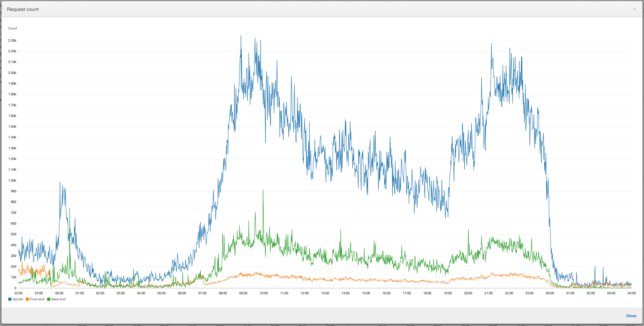Viewport: 644px width, 326px height.
Task: Click the 12:00 x-axis time label
Action: pos(304,293)
